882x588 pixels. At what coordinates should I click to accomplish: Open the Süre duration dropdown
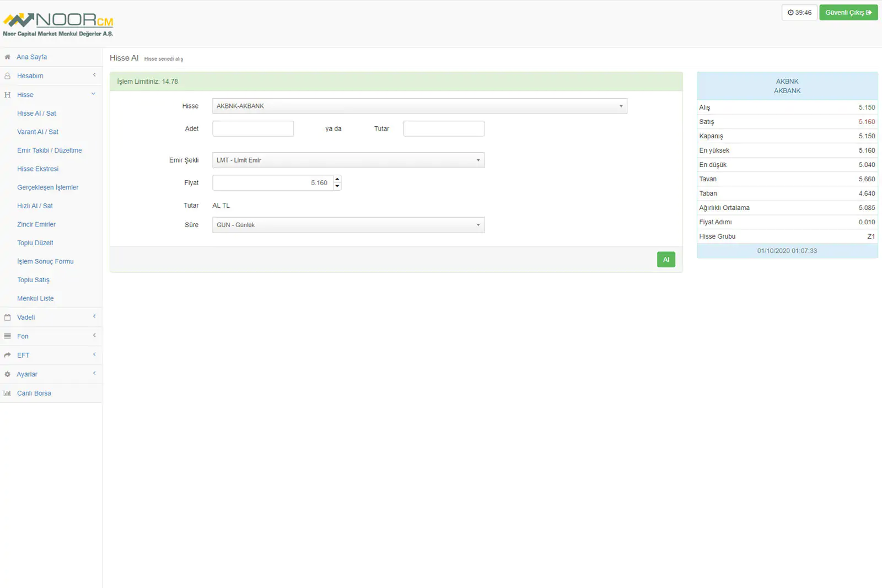[x=348, y=225]
